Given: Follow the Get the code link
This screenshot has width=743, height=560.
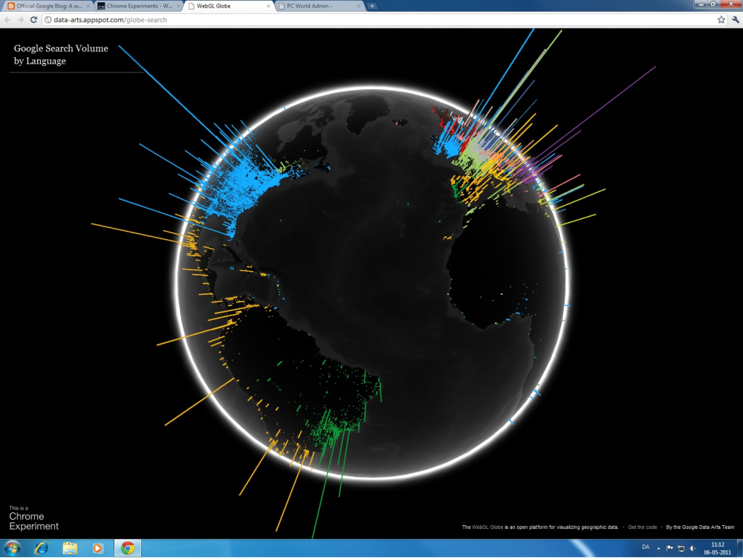Looking at the screenshot, I should pos(642,527).
